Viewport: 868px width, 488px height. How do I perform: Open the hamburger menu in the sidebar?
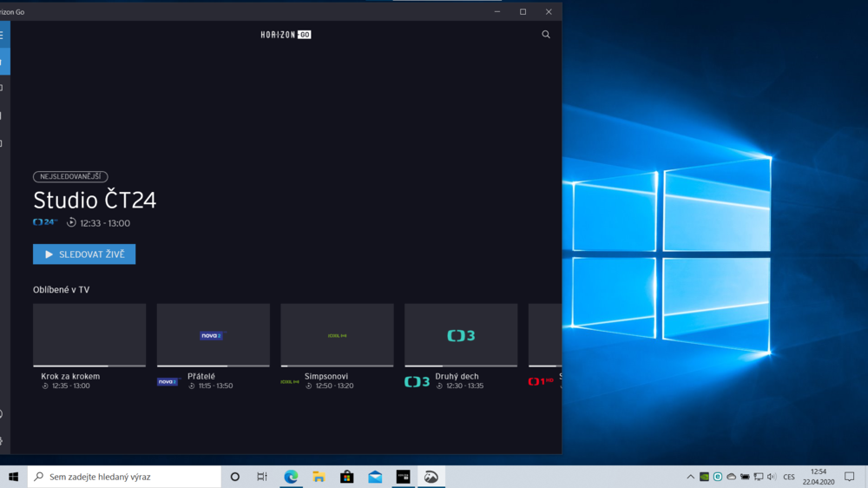[3, 36]
